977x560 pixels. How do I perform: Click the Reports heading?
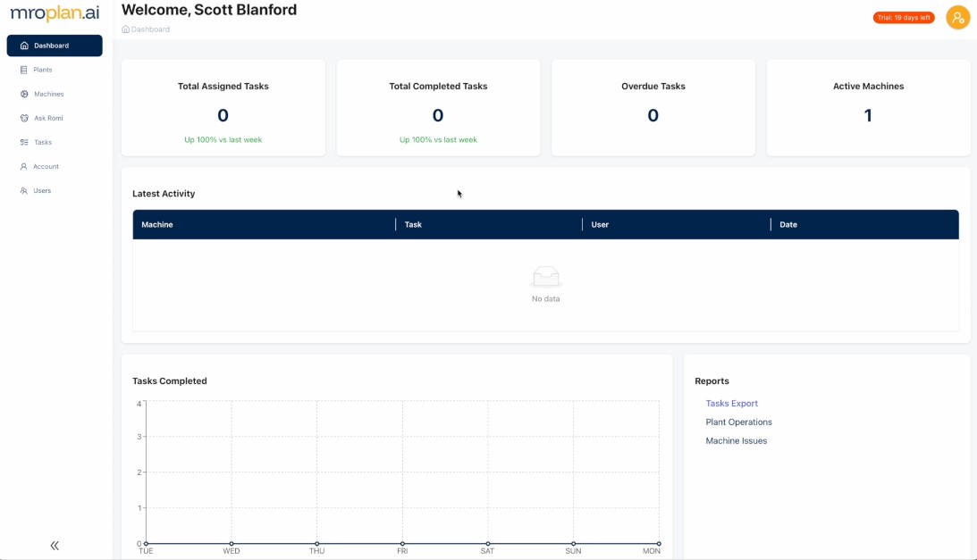click(x=712, y=380)
